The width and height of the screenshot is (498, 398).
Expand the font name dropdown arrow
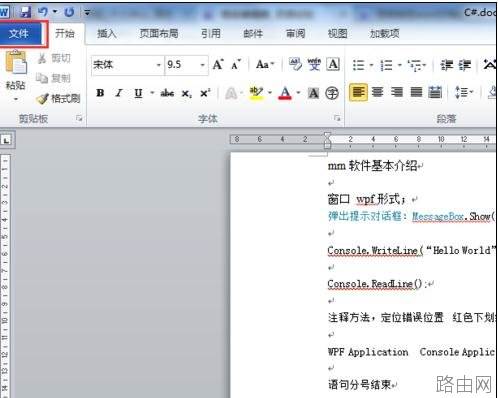[159, 65]
